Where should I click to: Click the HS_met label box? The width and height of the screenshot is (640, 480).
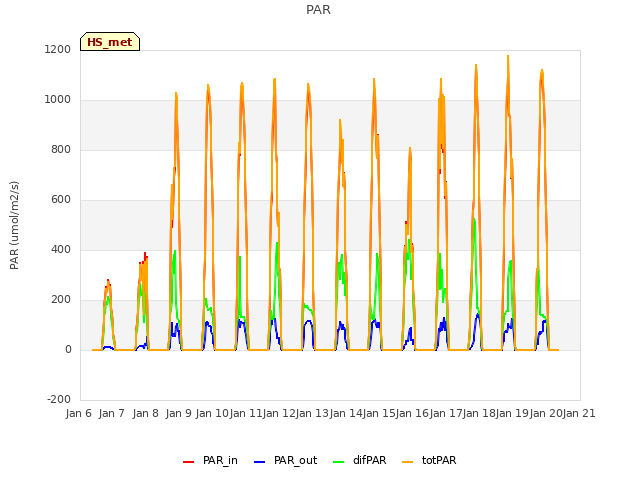click(x=110, y=42)
